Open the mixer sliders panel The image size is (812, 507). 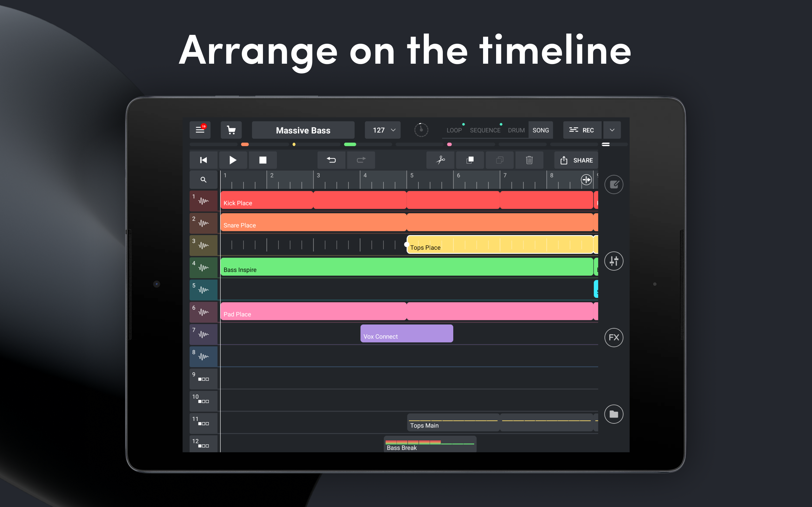coord(614,261)
